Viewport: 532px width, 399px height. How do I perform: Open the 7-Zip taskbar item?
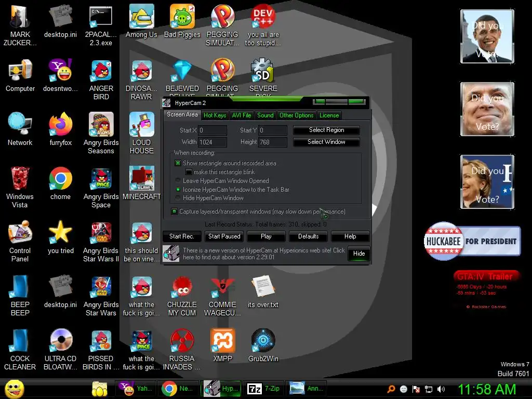point(263,389)
